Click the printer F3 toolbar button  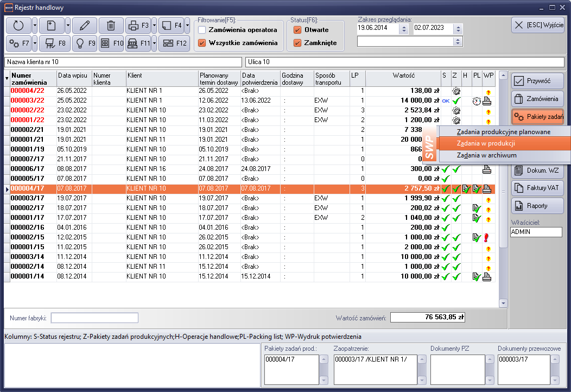[x=137, y=25]
